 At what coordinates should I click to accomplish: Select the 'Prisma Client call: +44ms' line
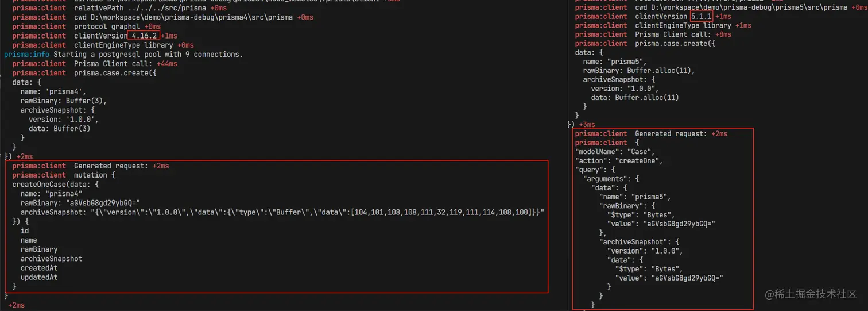(95, 64)
